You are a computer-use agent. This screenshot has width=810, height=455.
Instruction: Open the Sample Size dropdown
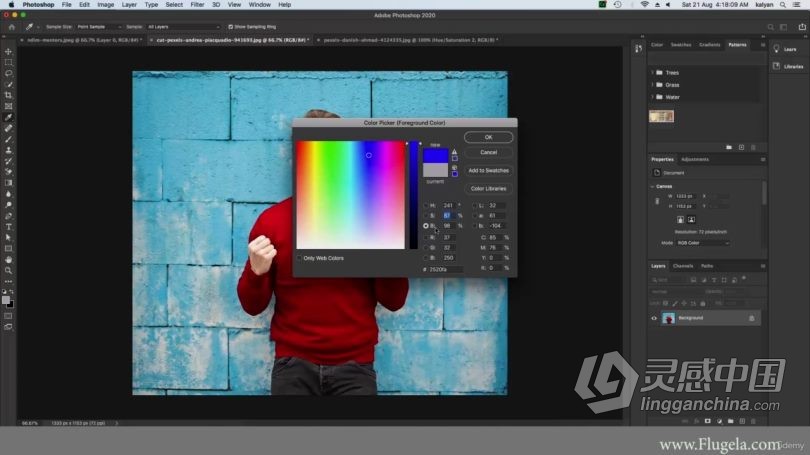click(x=99, y=27)
